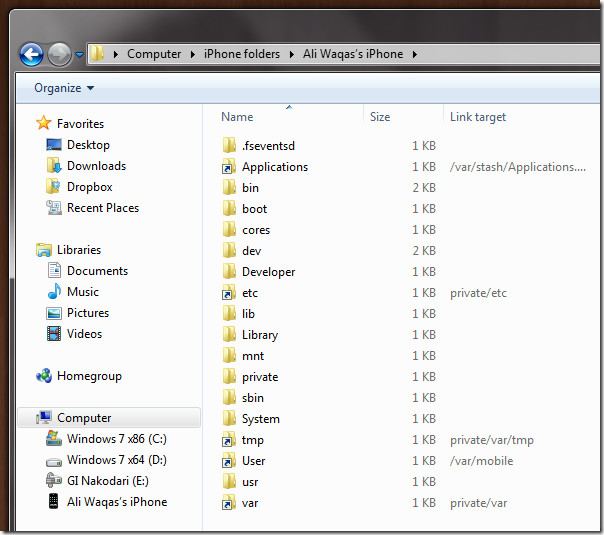Click the Back navigation arrow button
This screenshot has height=535, width=604.
(x=31, y=54)
